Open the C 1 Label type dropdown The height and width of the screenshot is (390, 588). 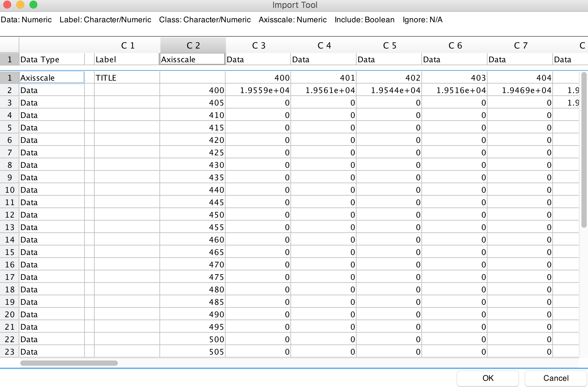(x=127, y=59)
